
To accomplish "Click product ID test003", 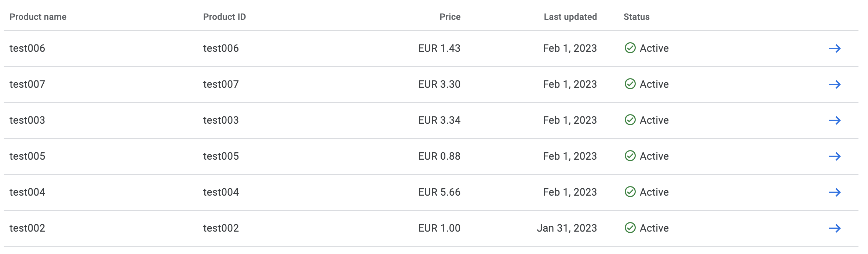I will click(221, 120).
